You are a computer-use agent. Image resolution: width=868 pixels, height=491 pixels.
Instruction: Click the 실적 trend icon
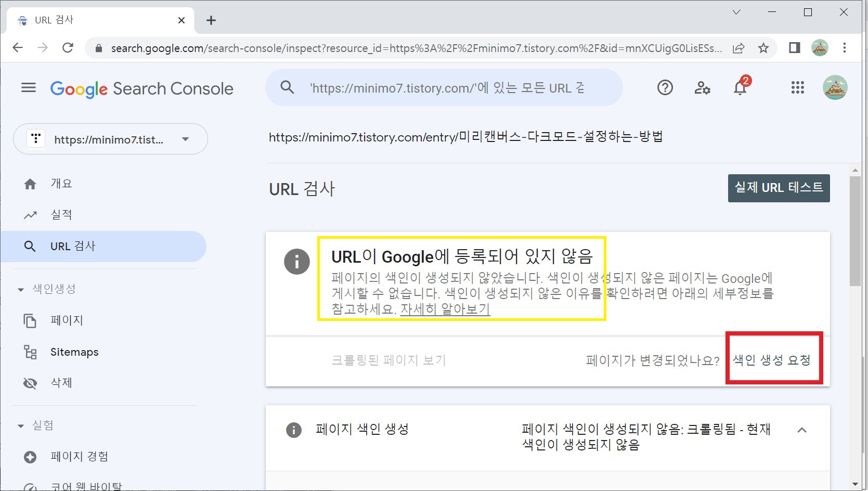click(30, 215)
